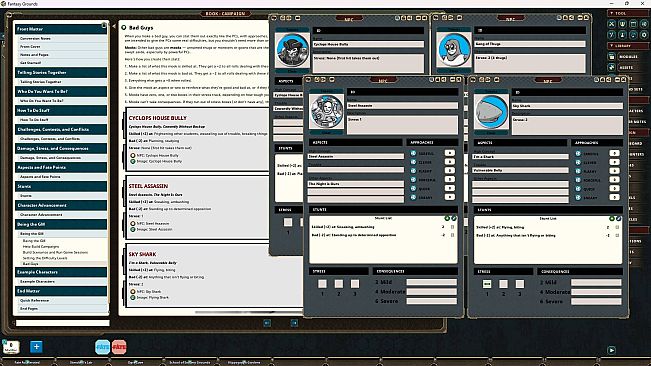The image size is (651, 366).
Task: Expand the Stunts chapter header
Action: point(61,186)
